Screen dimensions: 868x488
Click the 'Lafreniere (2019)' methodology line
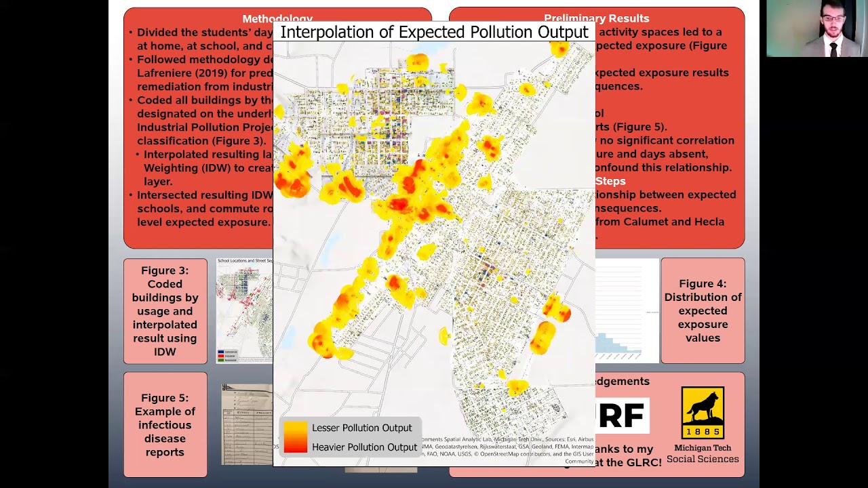(205, 73)
